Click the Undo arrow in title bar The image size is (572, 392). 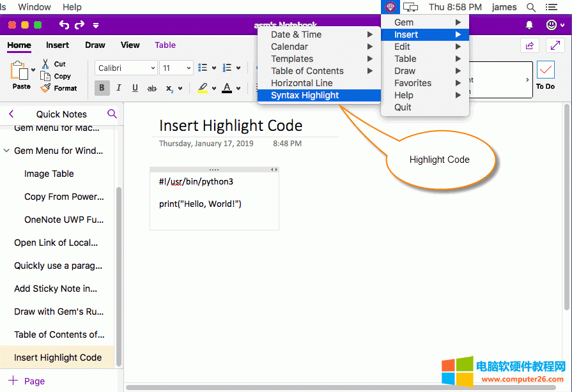(x=64, y=25)
